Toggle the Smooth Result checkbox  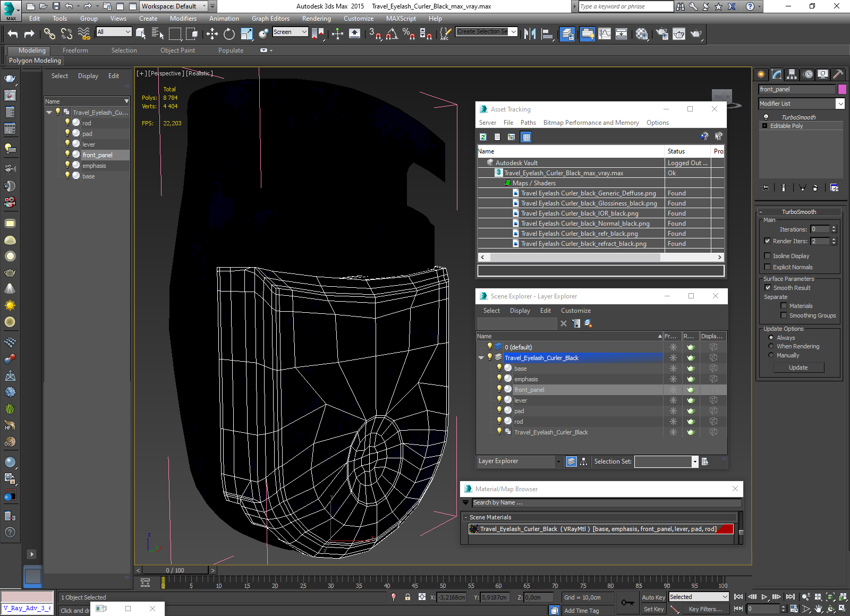(768, 287)
